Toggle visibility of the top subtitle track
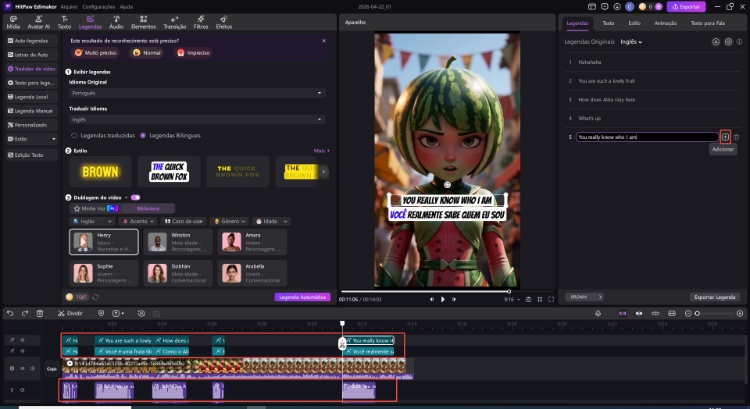Image resolution: width=750 pixels, height=409 pixels. 22,340
